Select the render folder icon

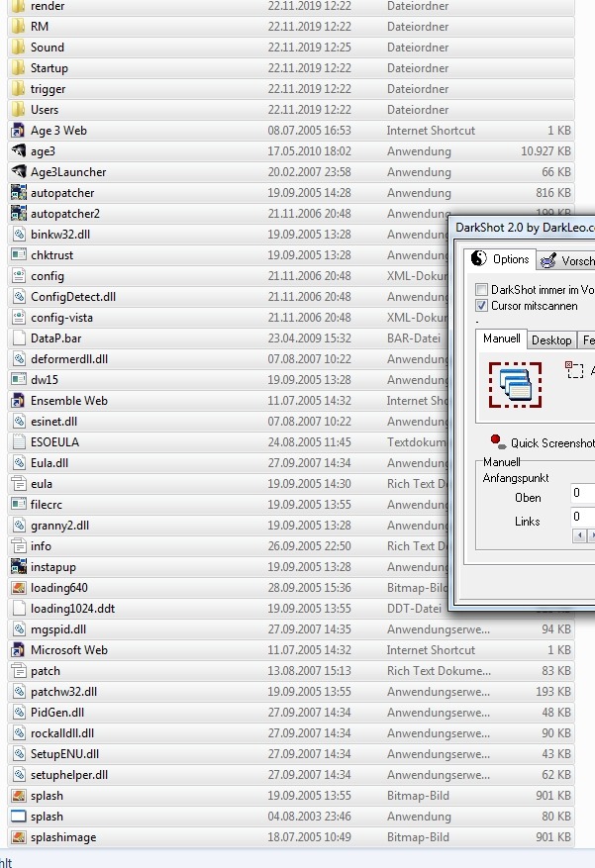18,6
